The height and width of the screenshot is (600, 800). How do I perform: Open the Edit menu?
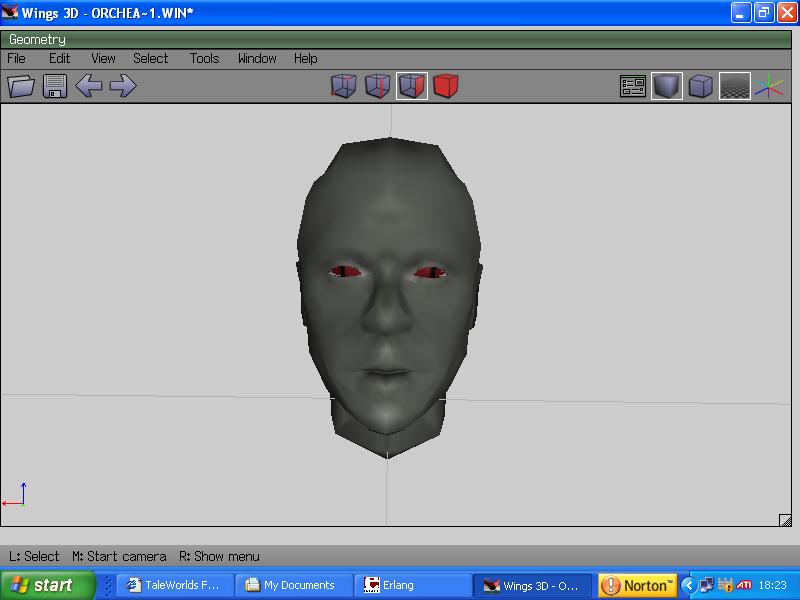tap(60, 59)
